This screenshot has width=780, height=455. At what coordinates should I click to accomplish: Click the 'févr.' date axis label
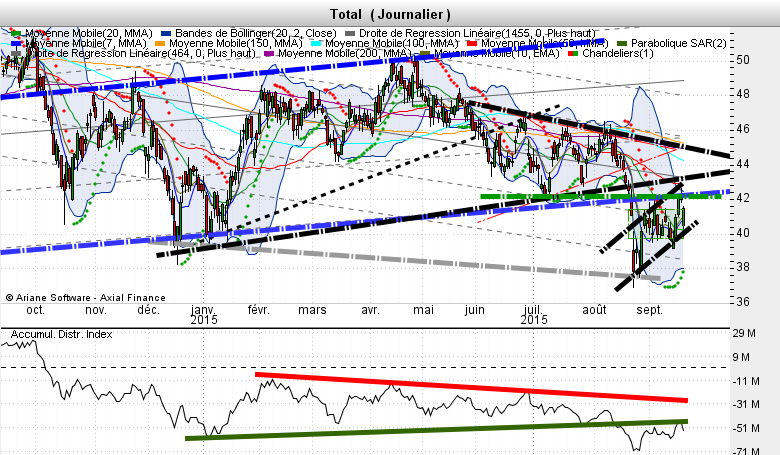(258, 310)
